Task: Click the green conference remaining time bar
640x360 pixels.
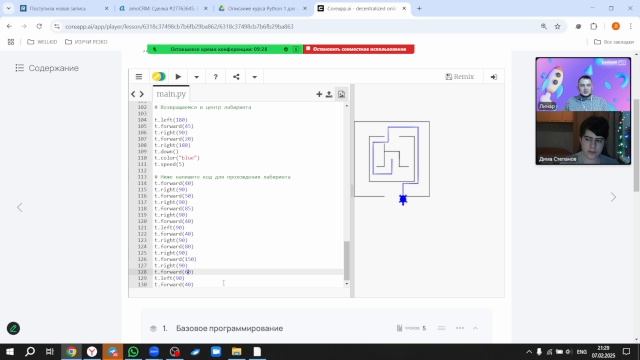Action: (224, 49)
